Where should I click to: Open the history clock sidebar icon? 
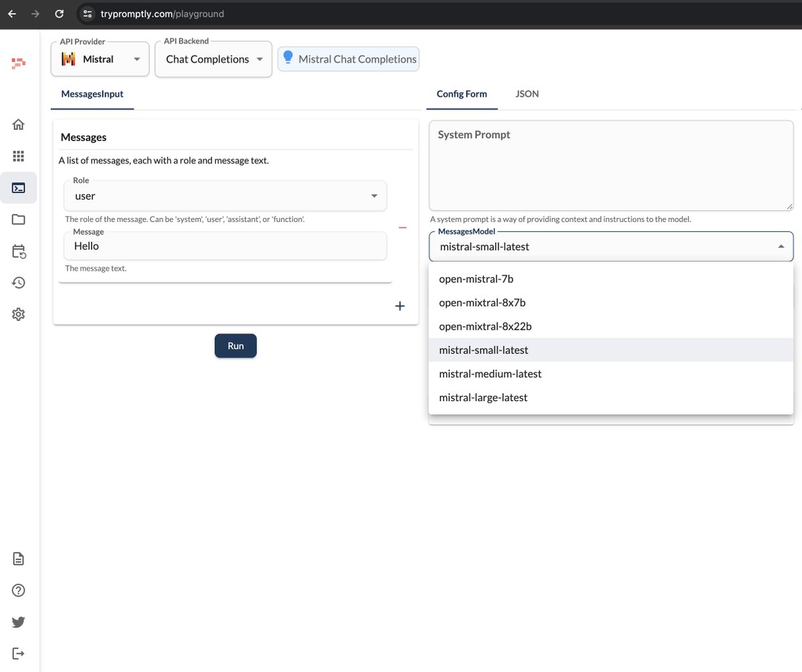point(19,283)
